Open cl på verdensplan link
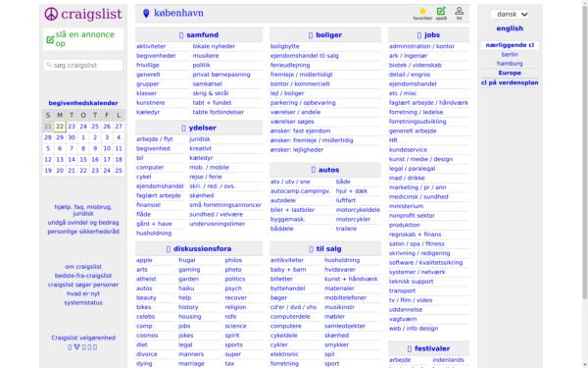The width and height of the screenshot is (588, 368). [510, 82]
